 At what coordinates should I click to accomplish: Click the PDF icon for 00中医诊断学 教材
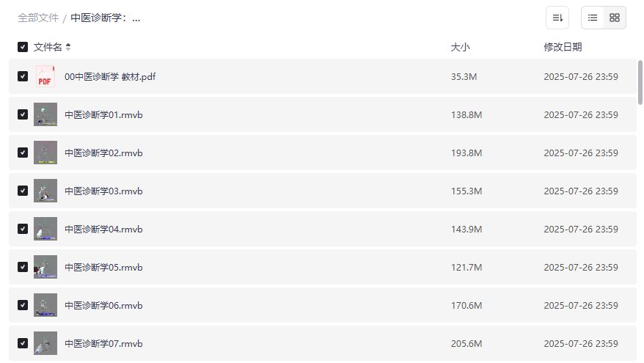[x=45, y=76]
